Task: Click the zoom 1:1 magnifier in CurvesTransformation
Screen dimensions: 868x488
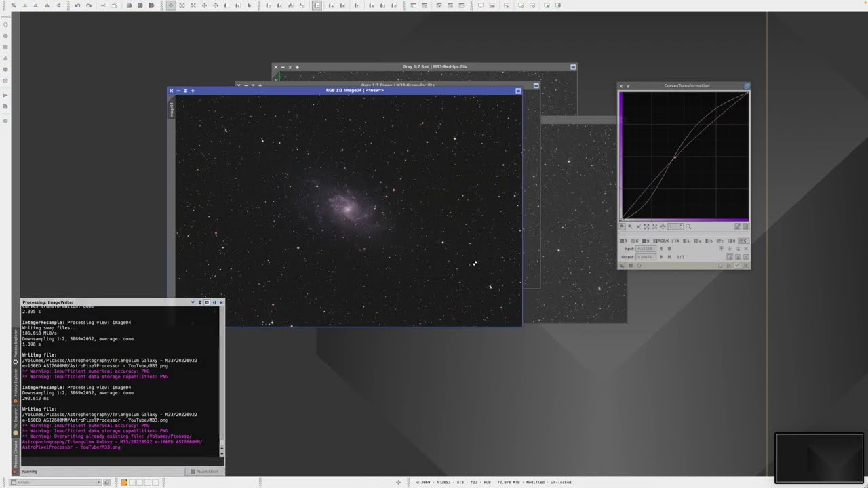Action: (x=688, y=226)
